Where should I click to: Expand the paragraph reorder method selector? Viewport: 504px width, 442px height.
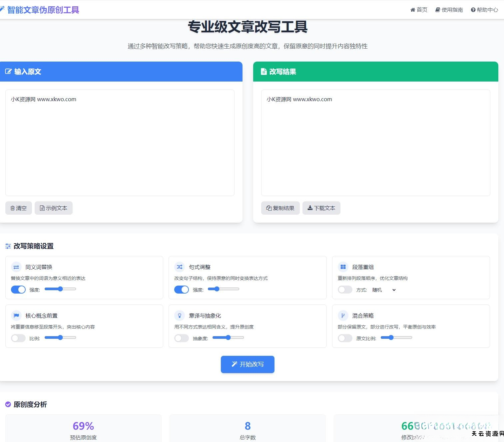(x=383, y=290)
